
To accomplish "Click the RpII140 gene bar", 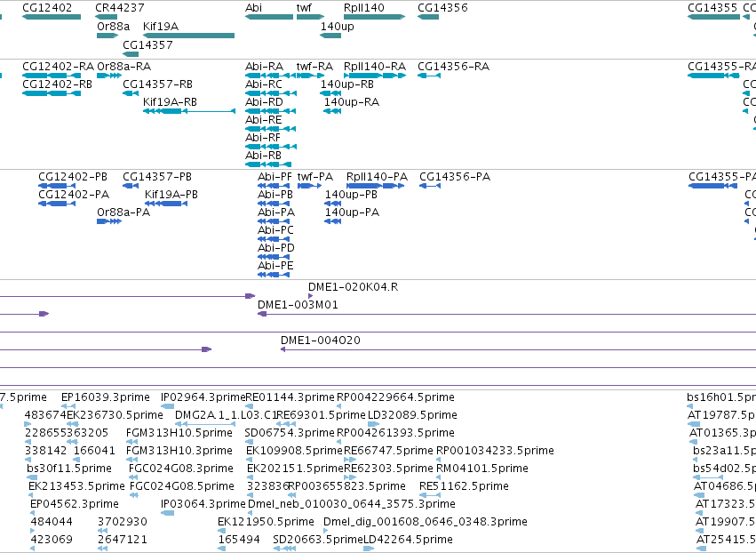I will [x=375, y=17].
